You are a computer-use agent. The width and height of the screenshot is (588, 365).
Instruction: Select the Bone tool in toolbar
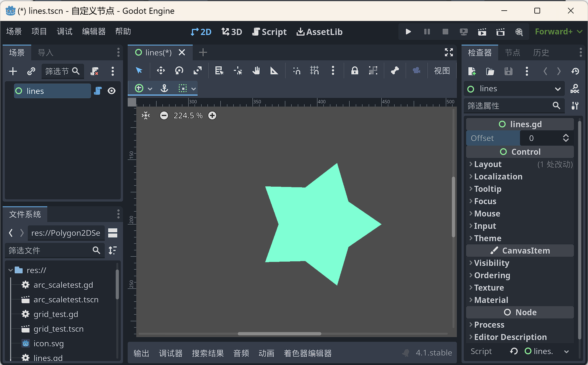coord(394,70)
